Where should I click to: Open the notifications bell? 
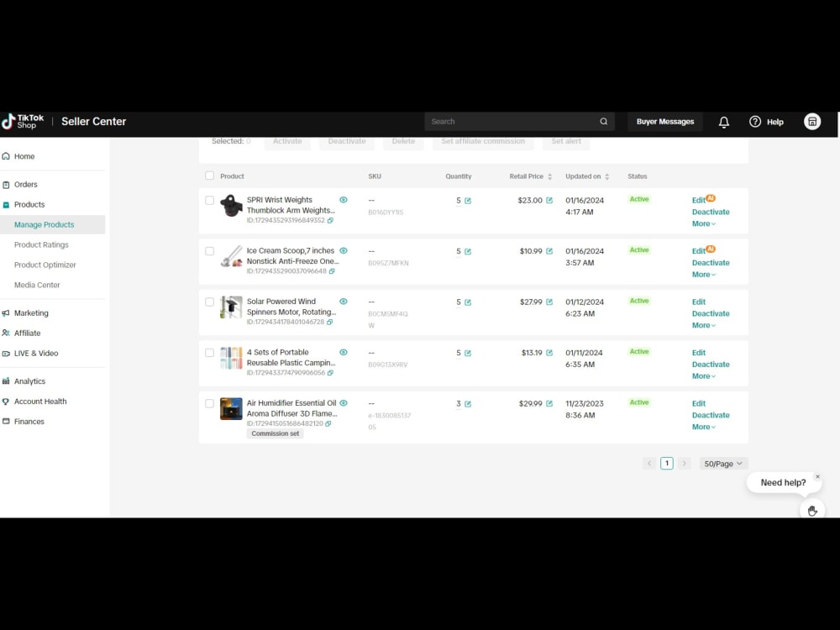724,122
